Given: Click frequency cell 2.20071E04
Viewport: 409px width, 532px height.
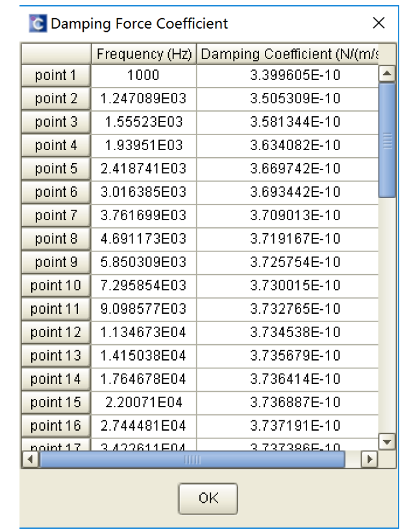Looking at the screenshot, I should (143, 403).
